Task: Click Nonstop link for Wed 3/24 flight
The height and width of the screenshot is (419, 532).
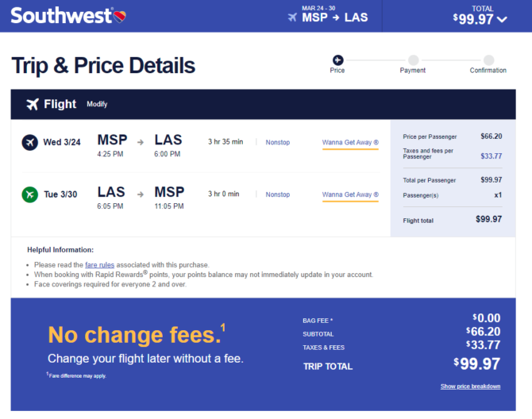Action: [278, 142]
